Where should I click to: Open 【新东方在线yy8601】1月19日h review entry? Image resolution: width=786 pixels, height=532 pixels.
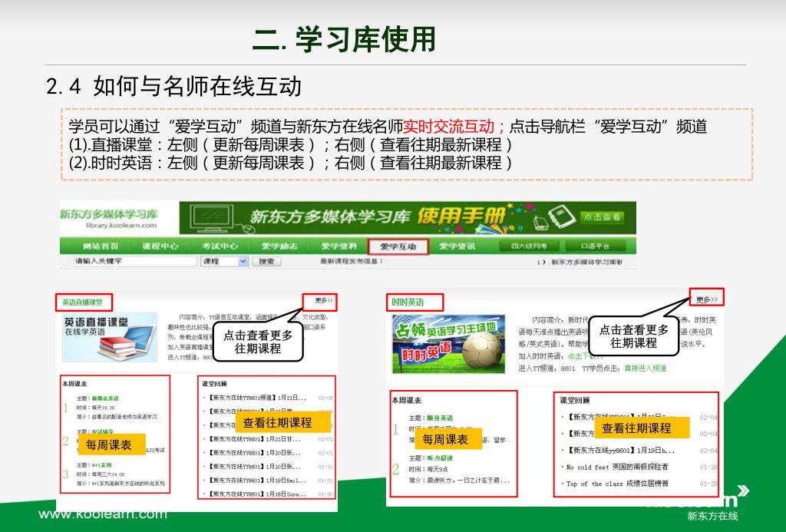pos(621,451)
